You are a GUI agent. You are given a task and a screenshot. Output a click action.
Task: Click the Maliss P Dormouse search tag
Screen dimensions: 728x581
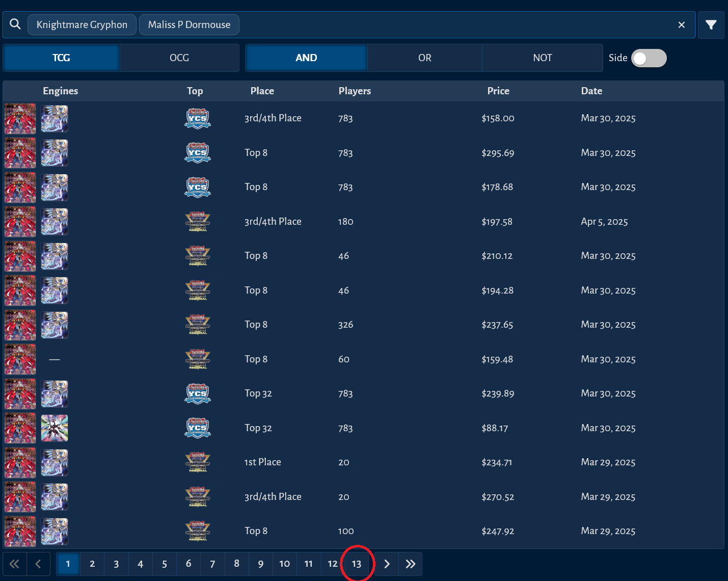coord(189,24)
